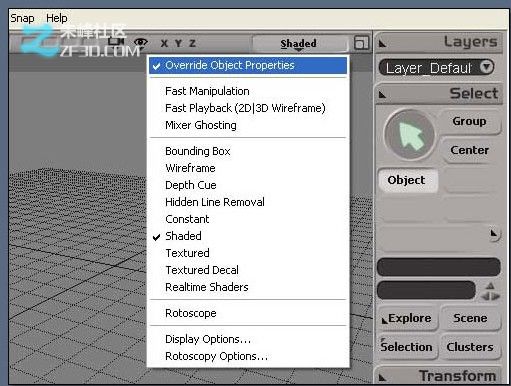
Task: Click the viewport maximize square icon
Action: [x=361, y=43]
